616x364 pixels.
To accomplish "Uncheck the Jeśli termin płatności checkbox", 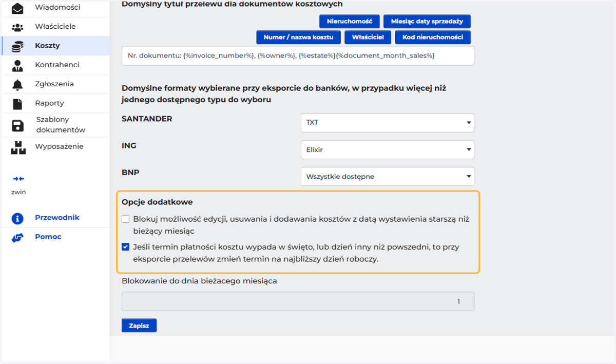I will pyautogui.click(x=126, y=247).
